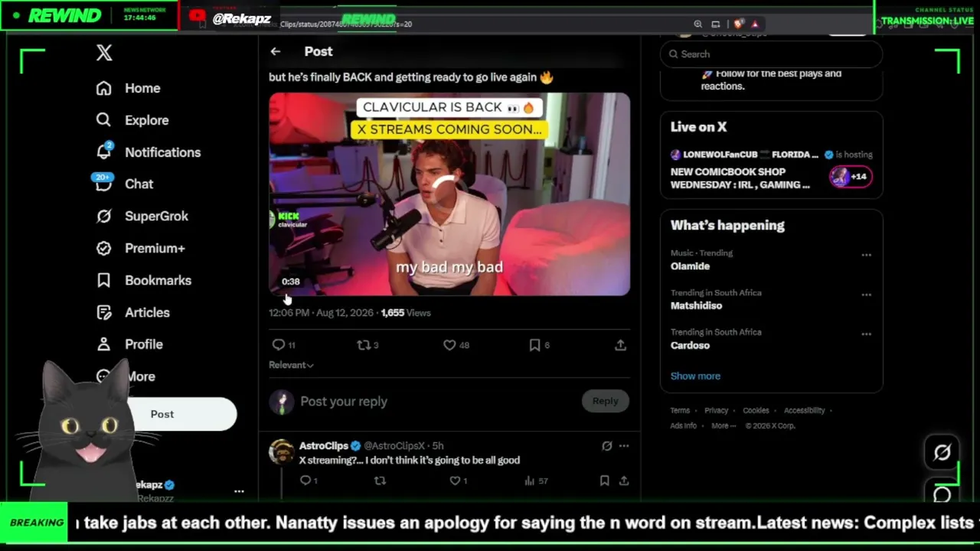This screenshot has height=551, width=980.
Task: Open the more menu on AstroClips reply
Action: (x=624, y=445)
